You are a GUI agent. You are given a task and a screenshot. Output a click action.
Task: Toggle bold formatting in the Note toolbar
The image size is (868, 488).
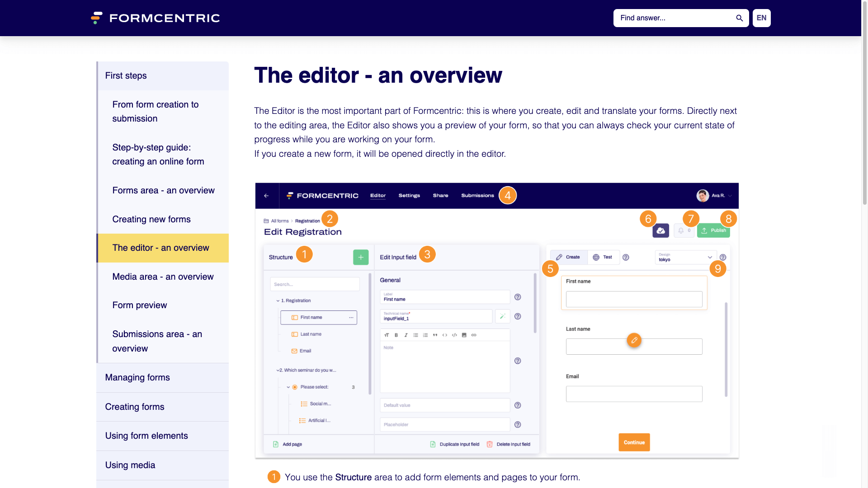click(x=396, y=335)
